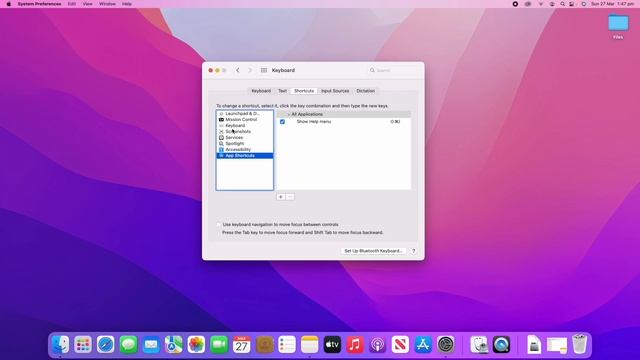Screen dimensions: 640x360
Task: Go back with the left arrow button
Action: (238, 70)
